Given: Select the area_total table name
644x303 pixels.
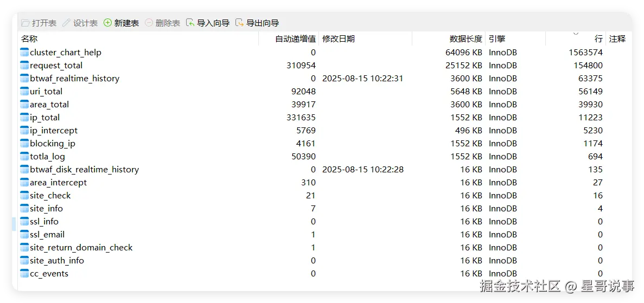Looking at the screenshot, I should click(49, 105).
